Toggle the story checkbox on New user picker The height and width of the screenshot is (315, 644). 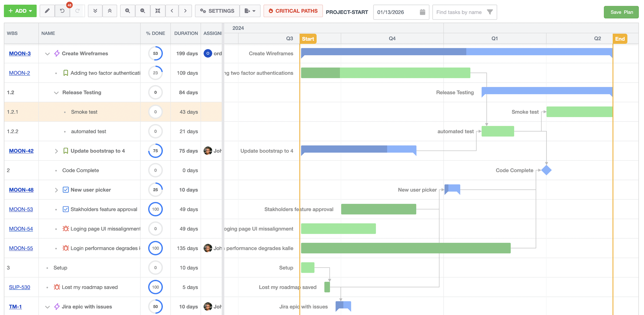65,190
